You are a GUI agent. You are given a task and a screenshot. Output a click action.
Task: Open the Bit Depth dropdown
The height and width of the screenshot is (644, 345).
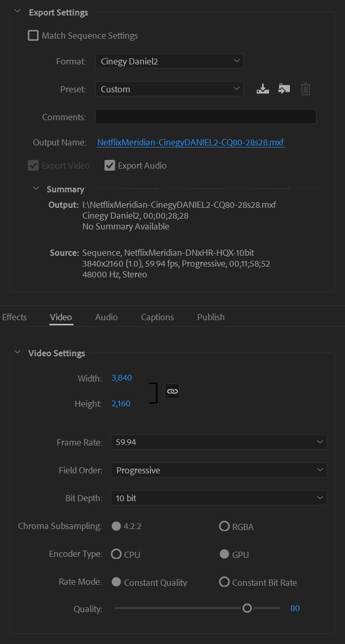(x=219, y=498)
